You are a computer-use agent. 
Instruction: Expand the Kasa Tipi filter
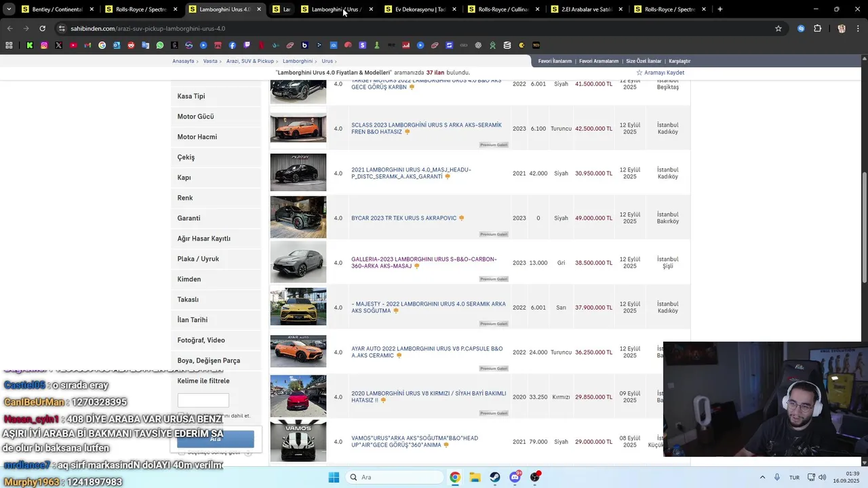click(216, 96)
